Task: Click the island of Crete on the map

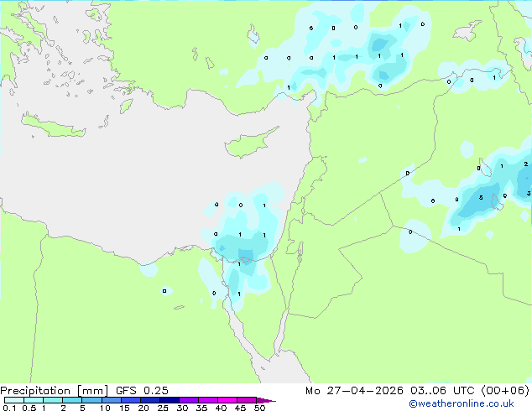Action: click(53, 126)
